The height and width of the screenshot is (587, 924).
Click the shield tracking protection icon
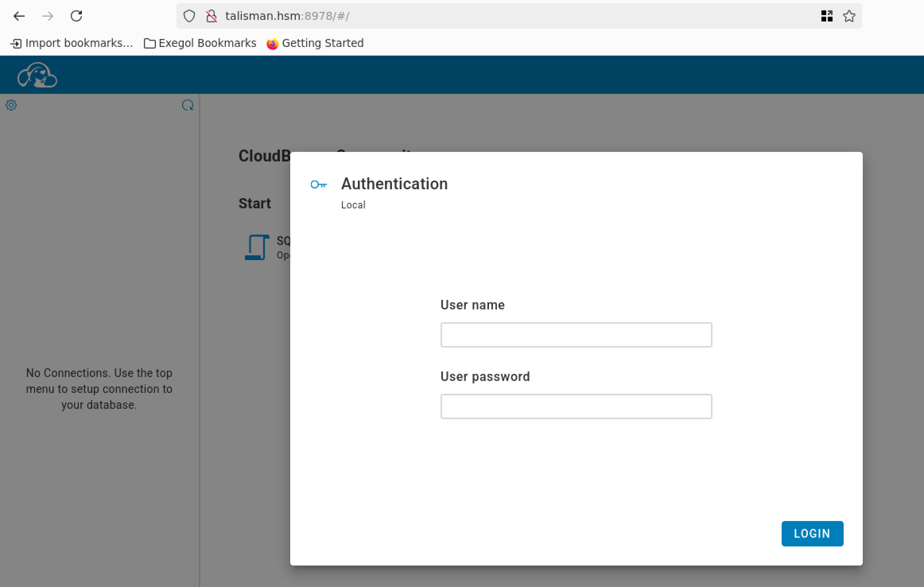189,16
